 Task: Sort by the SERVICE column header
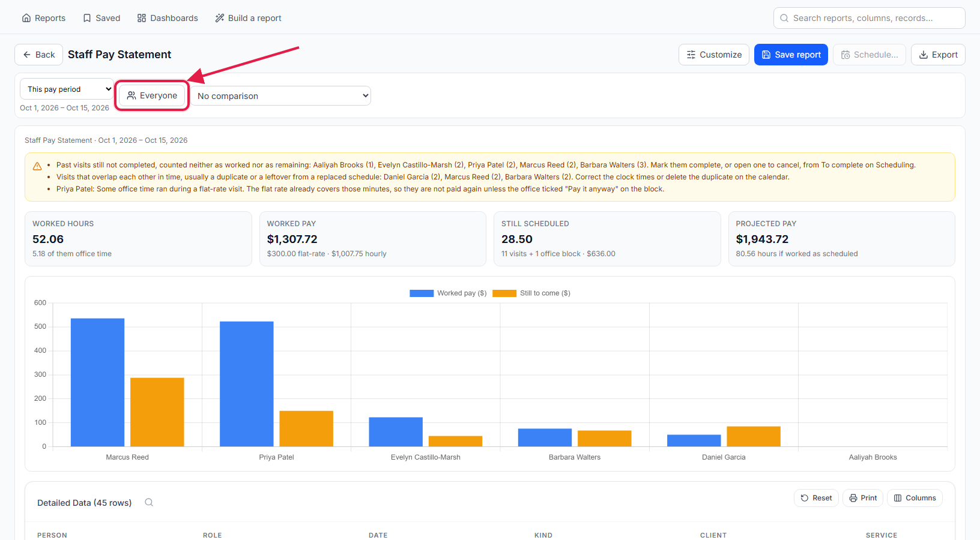click(x=882, y=535)
